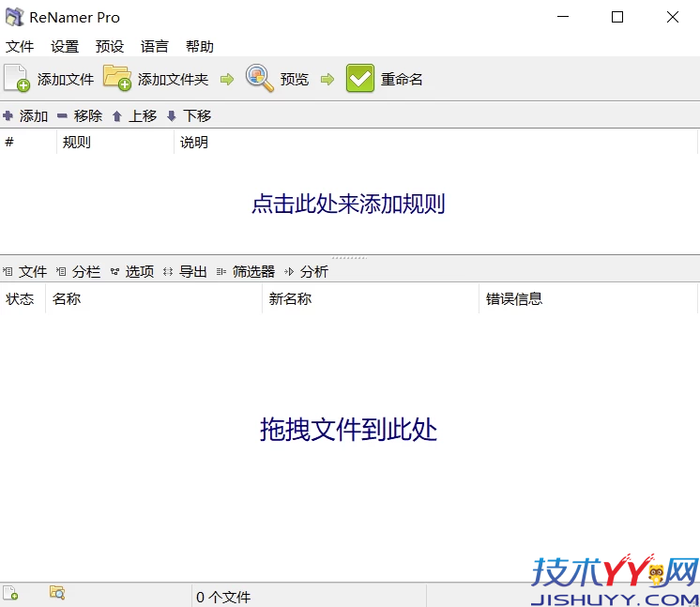The width and height of the screenshot is (700, 607).
Task: Click 点击此处来添加规则 link
Action: pos(348,204)
